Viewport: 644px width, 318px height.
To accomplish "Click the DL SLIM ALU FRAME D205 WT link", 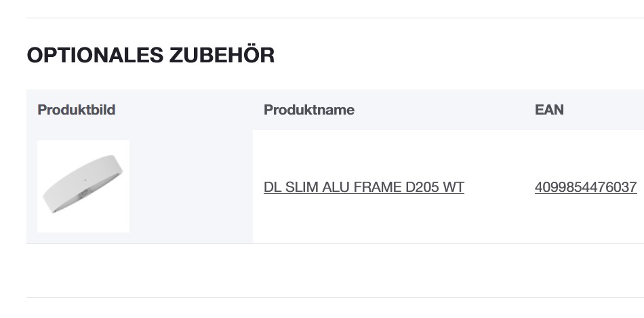I will [x=363, y=187].
